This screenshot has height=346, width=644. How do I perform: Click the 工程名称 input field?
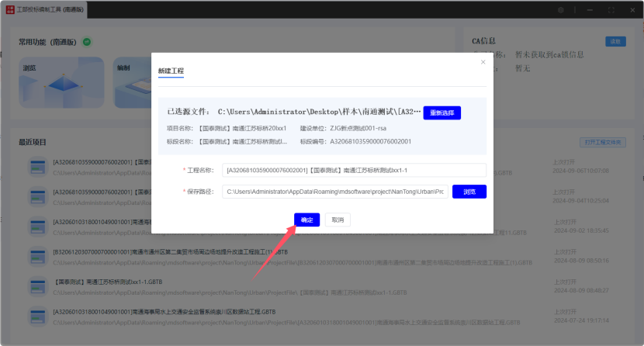(354, 170)
